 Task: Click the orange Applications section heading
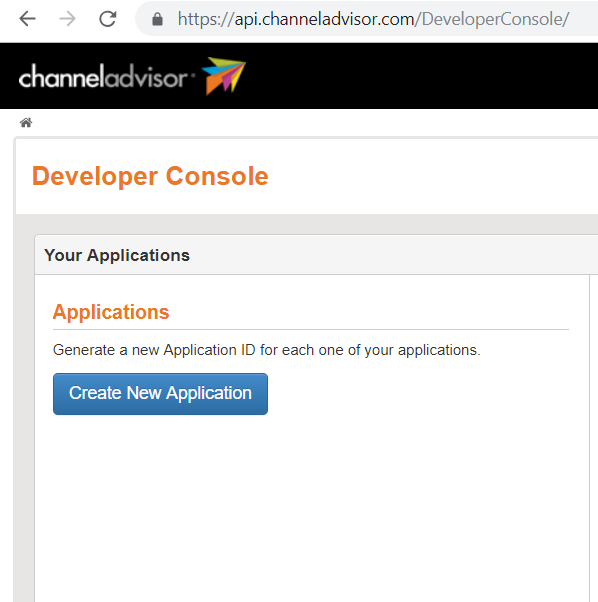pyautogui.click(x=111, y=312)
